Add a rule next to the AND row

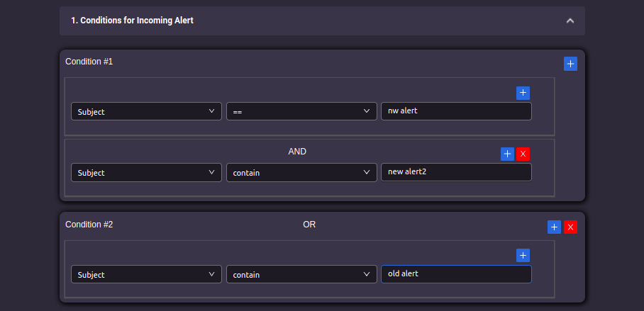coord(507,154)
